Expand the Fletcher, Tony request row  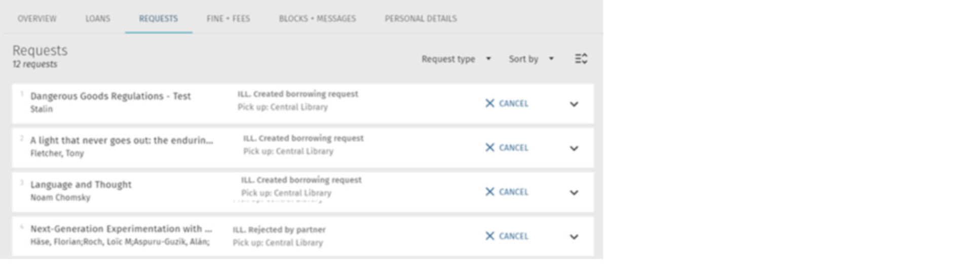[574, 148]
